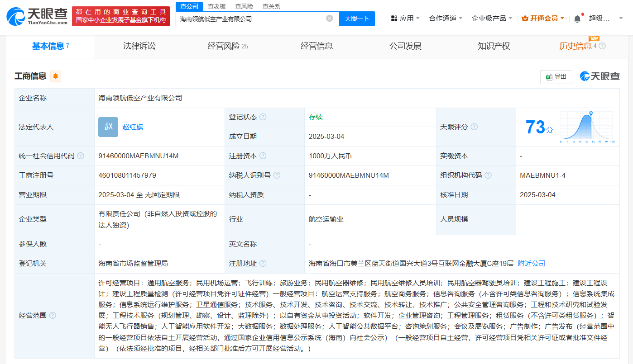
Task: Switch to the 知识产权 tab
Action: coord(494,46)
